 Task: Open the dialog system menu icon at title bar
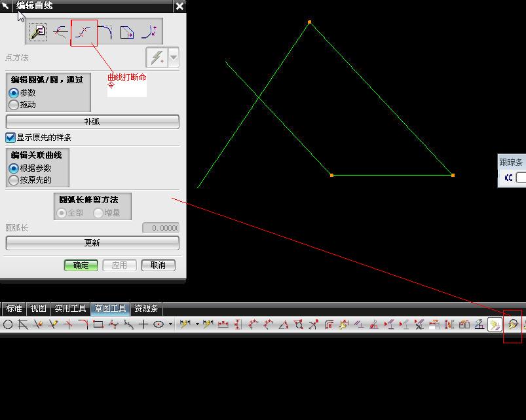click(x=6, y=6)
